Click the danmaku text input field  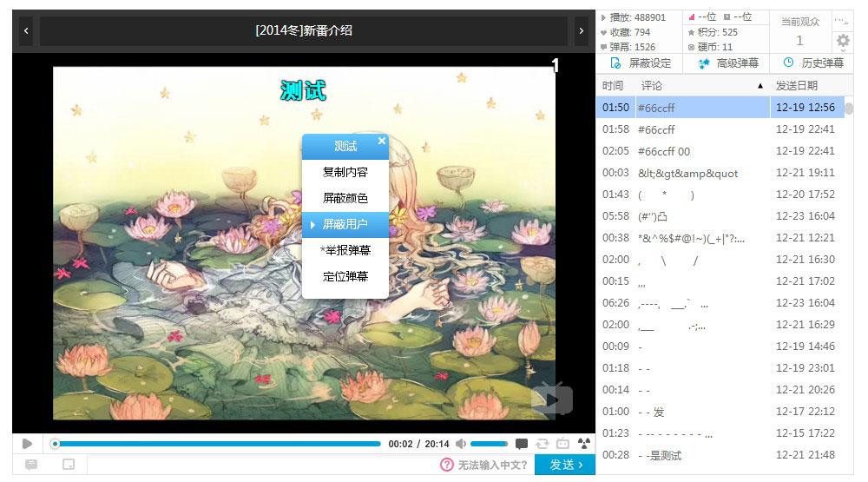[x=263, y=465]
